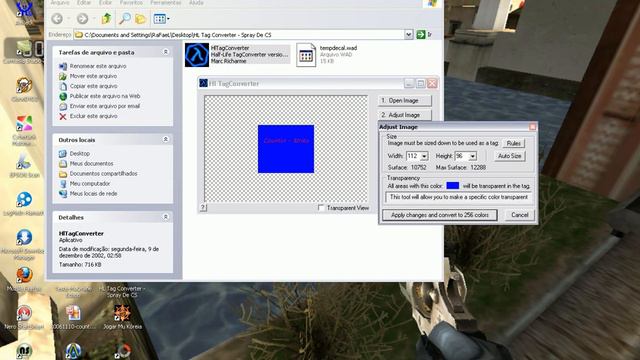Click Cancel in Adjust Image dialog
Viewport: 640px width, 360px height.
[x=520, y=215]
